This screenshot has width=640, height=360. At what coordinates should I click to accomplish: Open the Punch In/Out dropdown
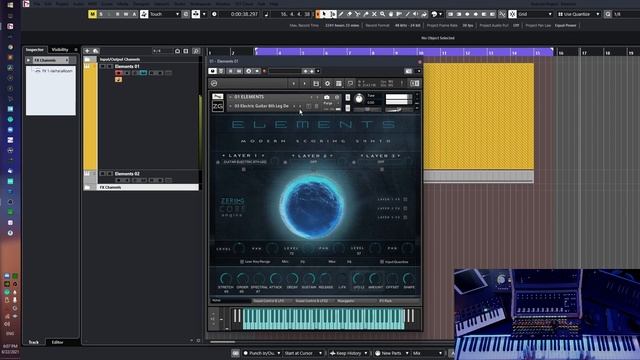pos(262,353)
